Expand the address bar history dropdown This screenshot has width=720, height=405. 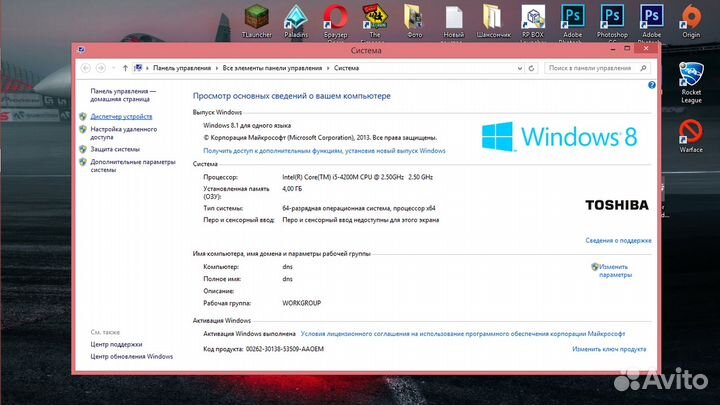[x=520, y=68]
